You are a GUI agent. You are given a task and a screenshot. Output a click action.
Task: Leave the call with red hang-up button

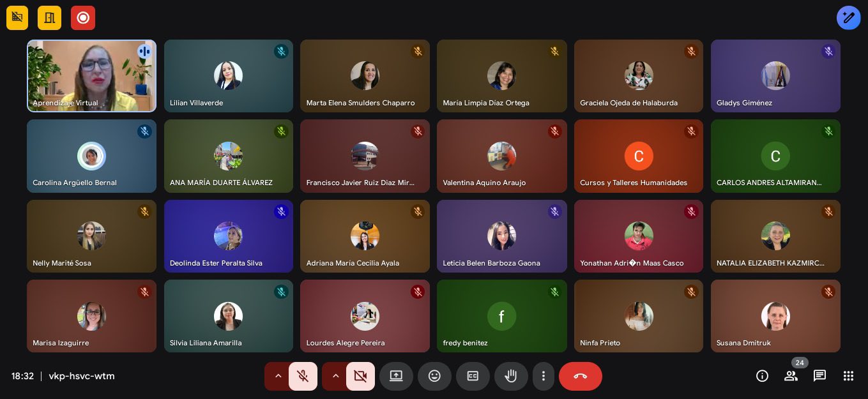point(580,376)
